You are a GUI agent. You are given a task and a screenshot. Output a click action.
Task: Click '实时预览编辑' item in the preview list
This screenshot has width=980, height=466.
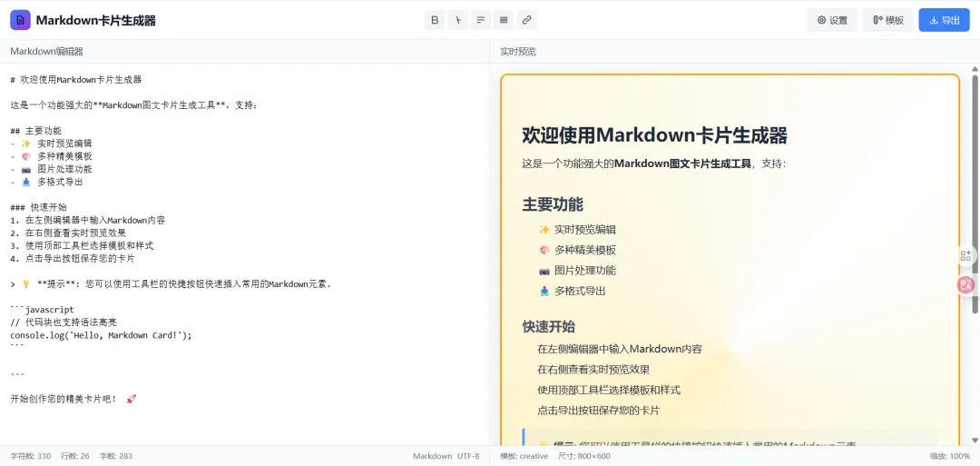[585, 230]
